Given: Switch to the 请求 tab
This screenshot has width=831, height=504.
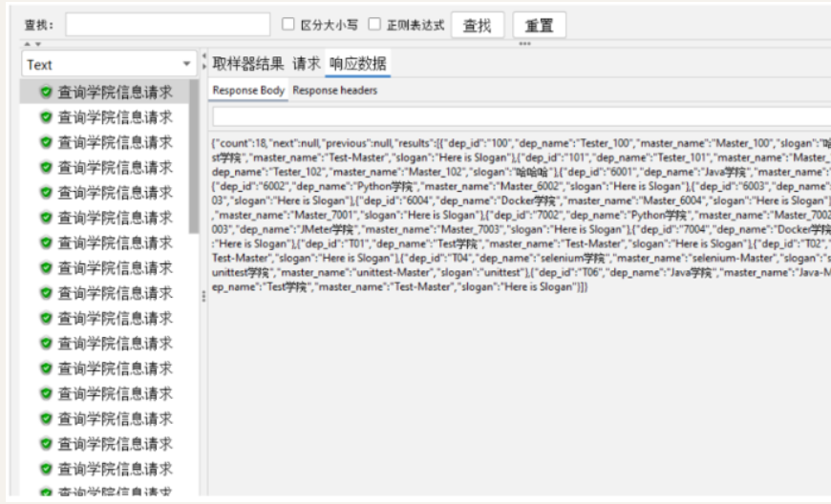Looking at the screenshot, I should click(307, 64).
